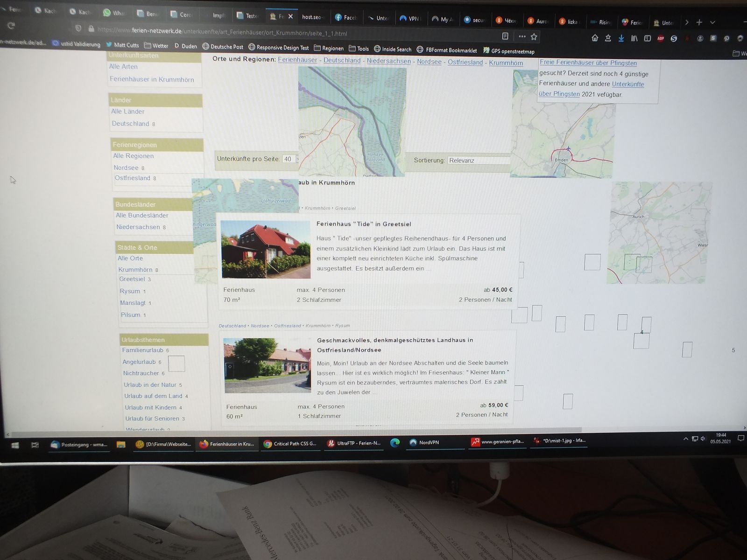
Task: Click the Familienurlaub theme link
Action: [143, 350]
